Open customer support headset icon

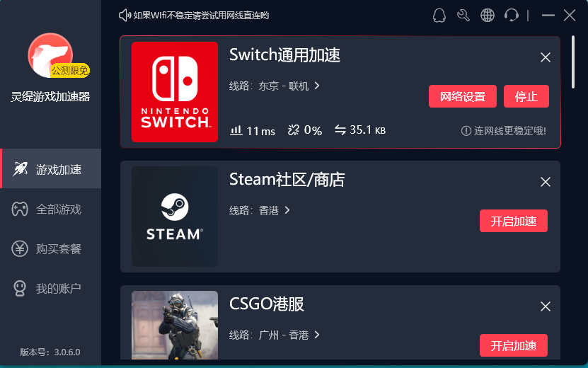coord(512,16)
